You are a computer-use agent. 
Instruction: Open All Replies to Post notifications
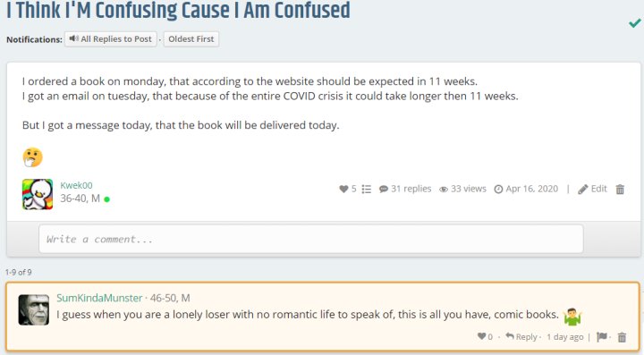point(111,39)
